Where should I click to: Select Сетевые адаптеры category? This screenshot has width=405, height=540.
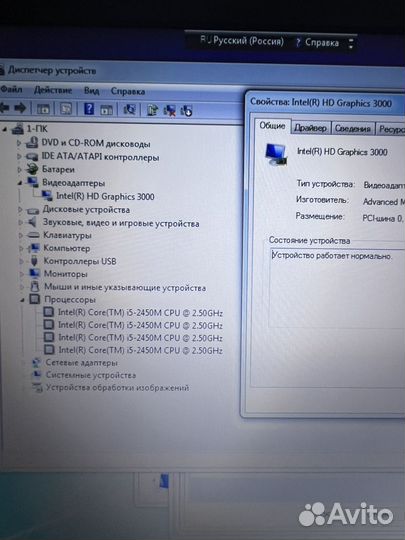pyautogui.click(x=82, y=363)
